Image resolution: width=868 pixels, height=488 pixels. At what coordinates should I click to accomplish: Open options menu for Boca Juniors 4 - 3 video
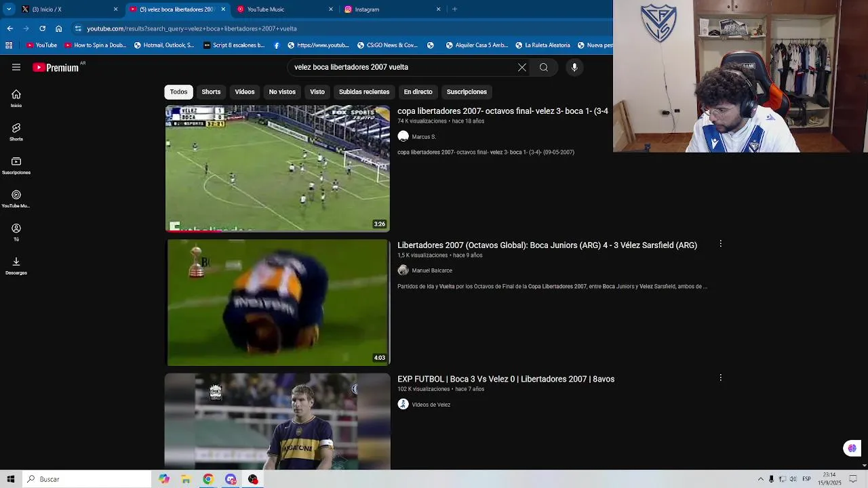[x=720, y=244]
